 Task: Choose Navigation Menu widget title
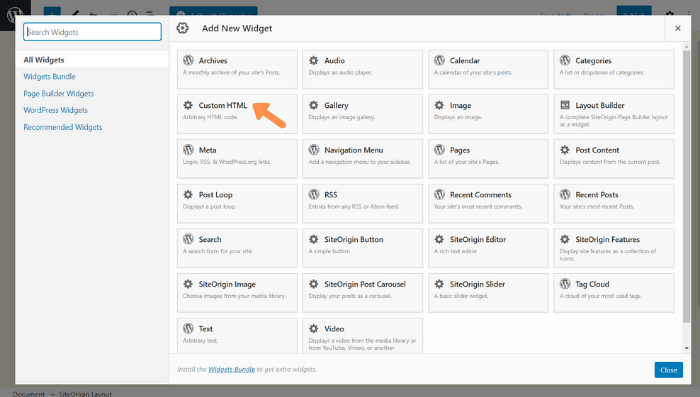click(354, 150)
